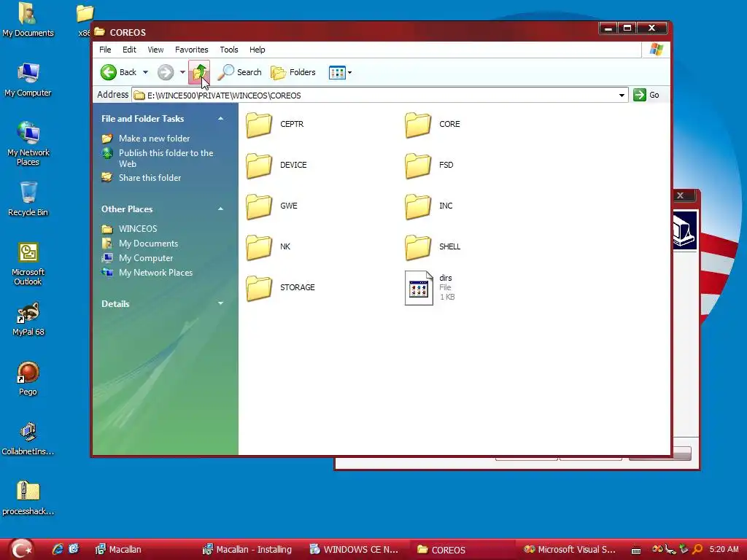747x560 pixels.
Task: Open the Back history dropdown arrow
Action: click(x=145, y=72)
